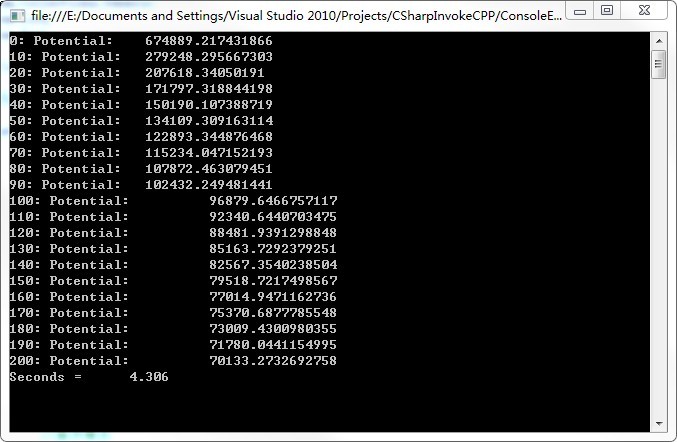Click the value 207618.34050191
Image resolution: width=677 pixels, height=442 pixels.
pyautogui.click(x=205, y=73)
